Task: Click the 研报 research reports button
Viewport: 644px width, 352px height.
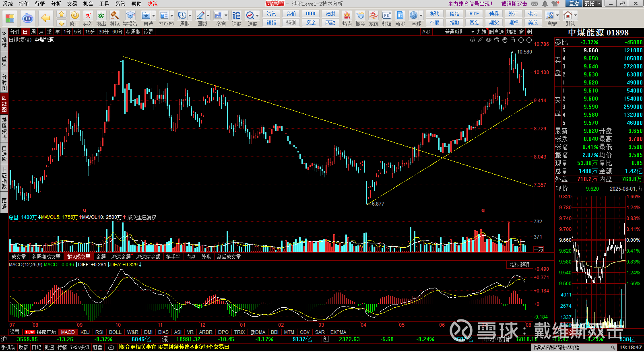Action: pyautogui.click(x=272, y=23)
